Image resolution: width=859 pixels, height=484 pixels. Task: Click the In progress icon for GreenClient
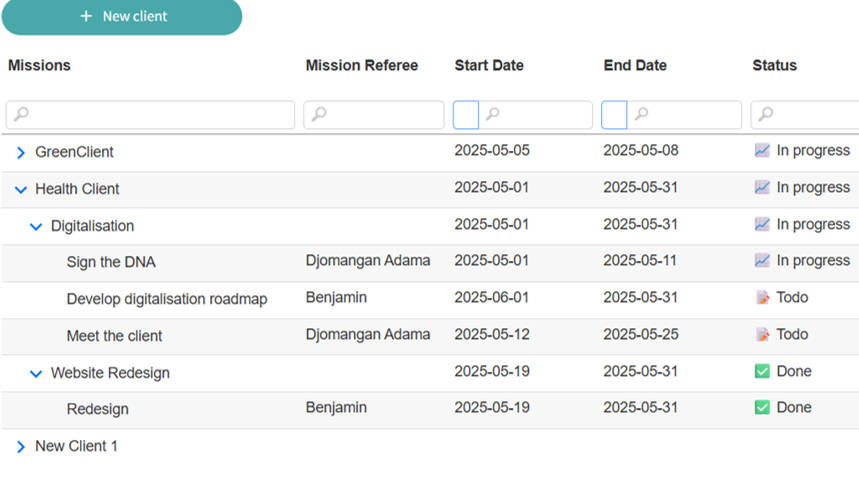tap(762, 151)
